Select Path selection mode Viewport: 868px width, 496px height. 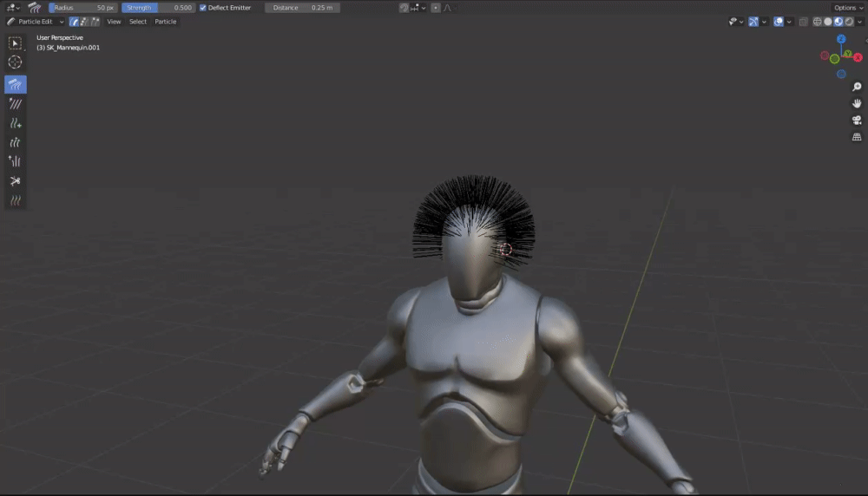(74, 22)
